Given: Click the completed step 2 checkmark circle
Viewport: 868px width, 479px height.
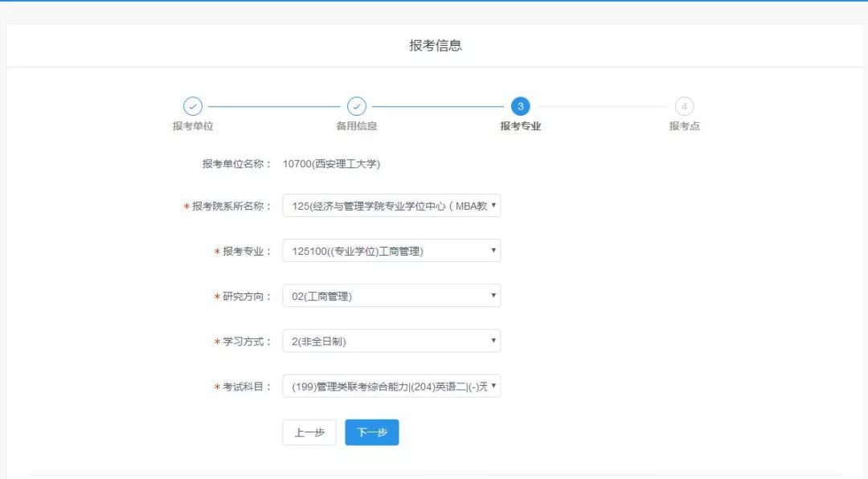Looking at the screenshot, I should (356, 106).
